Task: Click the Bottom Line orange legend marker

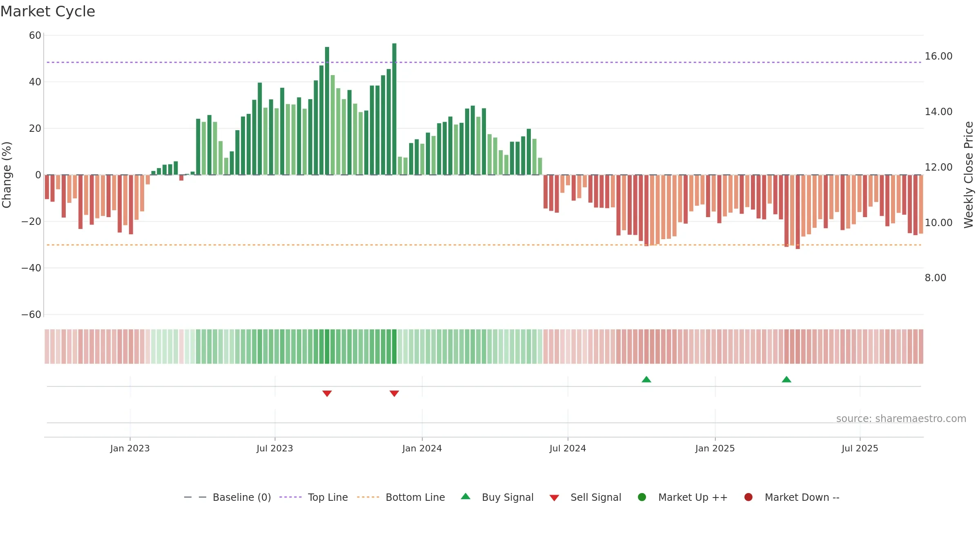Action: click(x=368, y=497)
